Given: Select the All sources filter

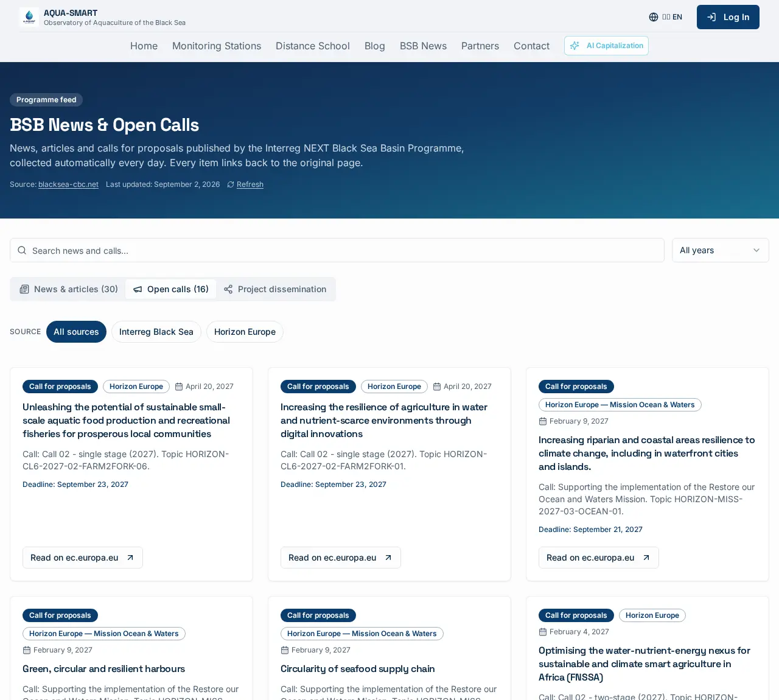Looking at the screenshot, I should click(76, 332).
